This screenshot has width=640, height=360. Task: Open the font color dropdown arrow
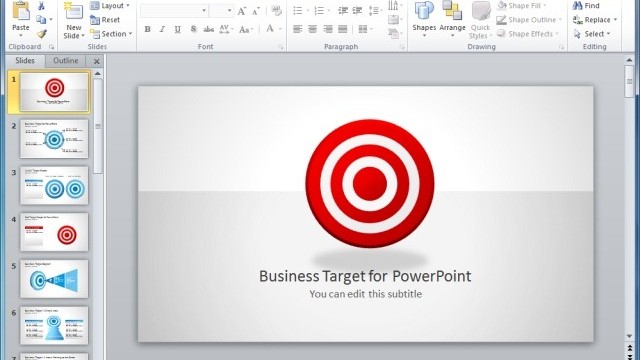point(280,29)
